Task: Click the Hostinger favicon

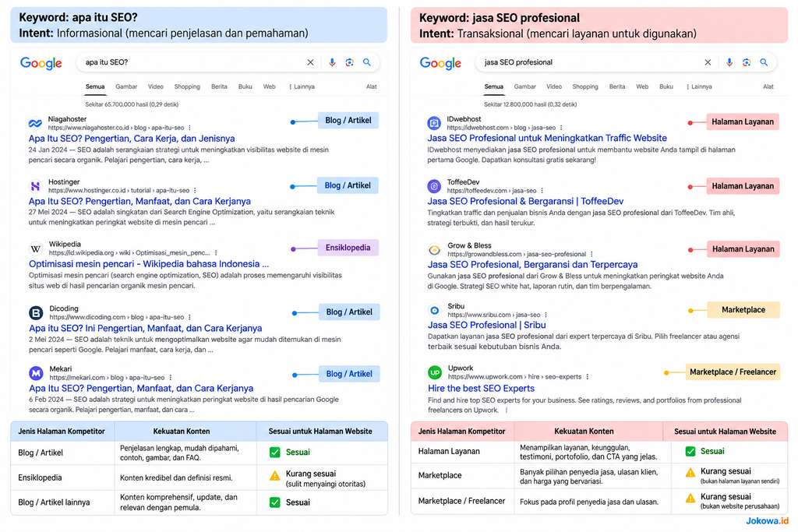Action: click(x=35, y=186)
